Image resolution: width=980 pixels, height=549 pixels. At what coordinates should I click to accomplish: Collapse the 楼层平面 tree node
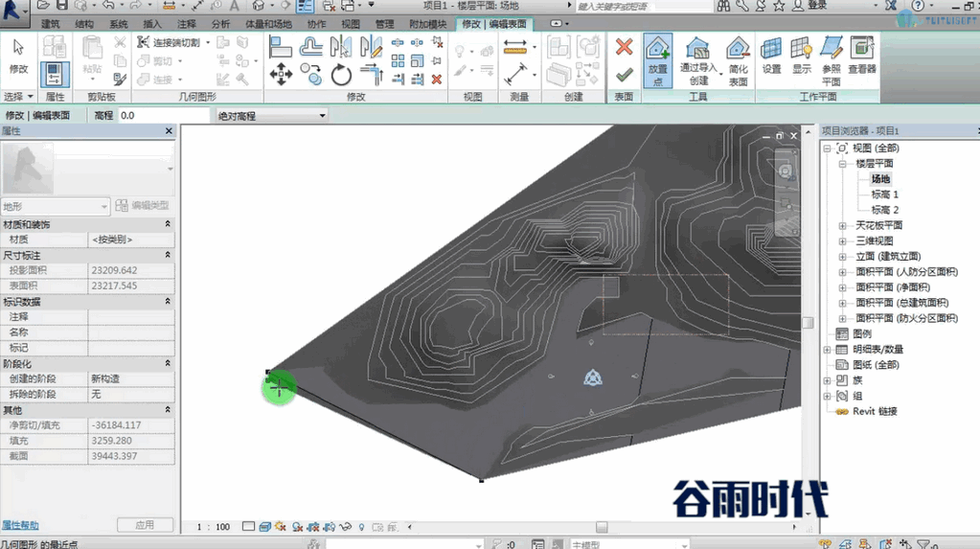click(842, 164)
